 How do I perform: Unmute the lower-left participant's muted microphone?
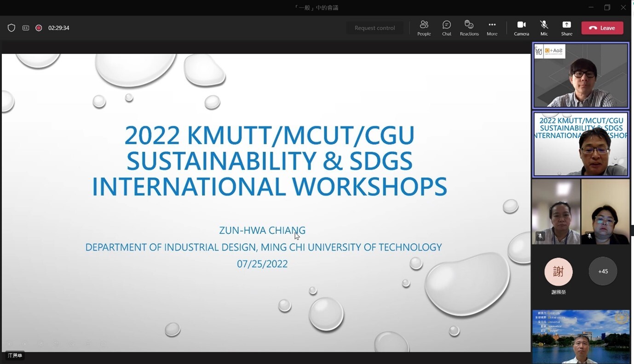click(x=540, y=236)
